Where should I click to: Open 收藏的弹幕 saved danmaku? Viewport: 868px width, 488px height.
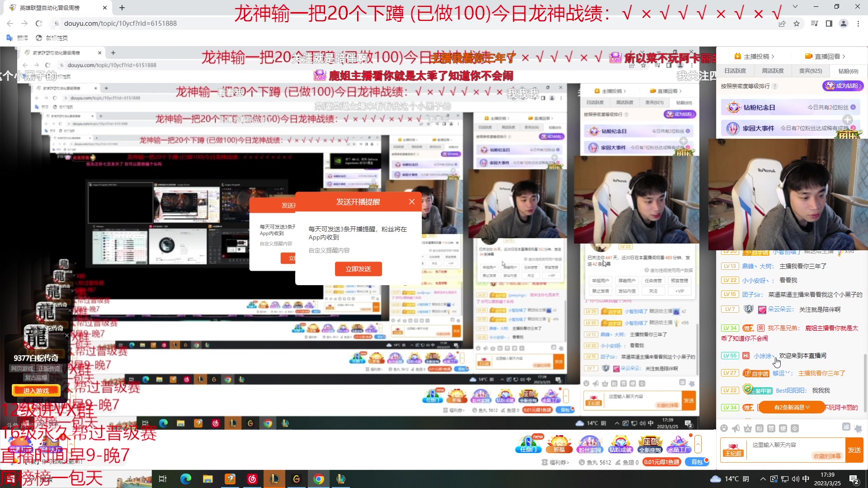click(x=827, y=456)
